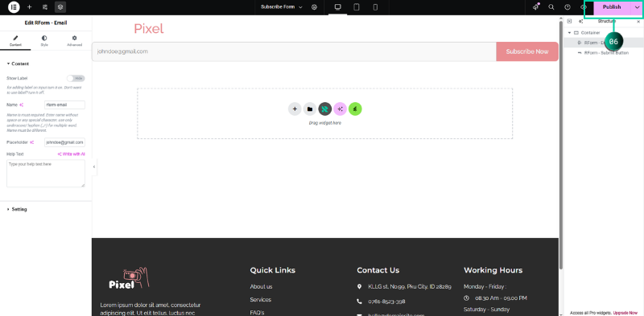
Task: Click the AI icon beside Name label
Action: point(22,105)
